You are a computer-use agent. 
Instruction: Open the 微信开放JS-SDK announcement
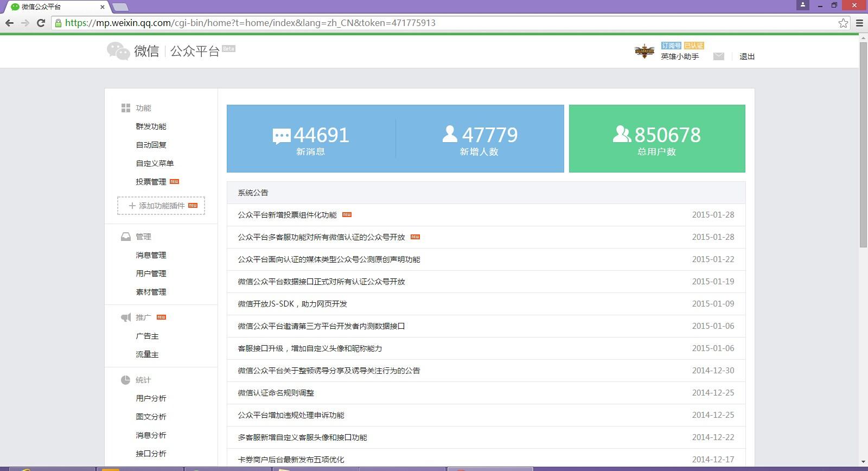click(x=292, y=304)
